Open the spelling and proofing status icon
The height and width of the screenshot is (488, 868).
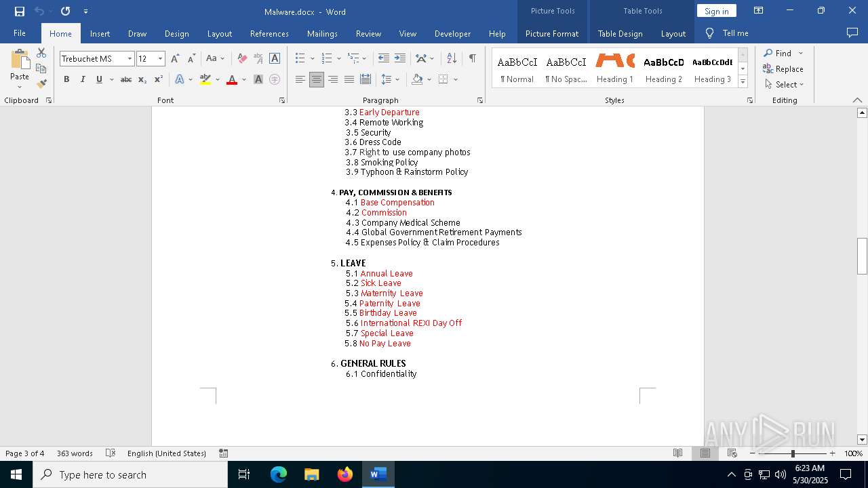click(x=111, y=453)
